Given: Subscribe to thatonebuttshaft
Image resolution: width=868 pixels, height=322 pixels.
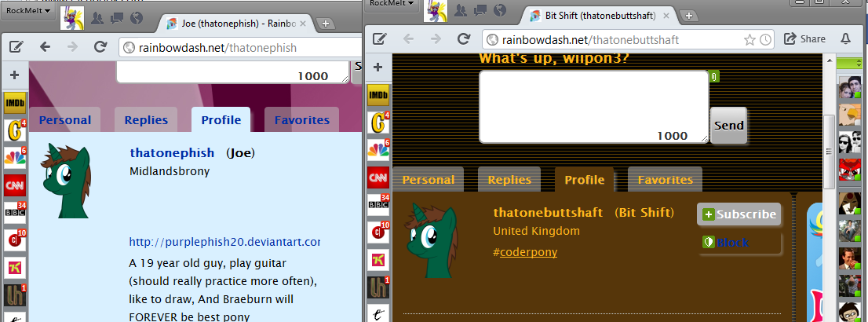Looking at the screenshot, I should coord(739,214).
